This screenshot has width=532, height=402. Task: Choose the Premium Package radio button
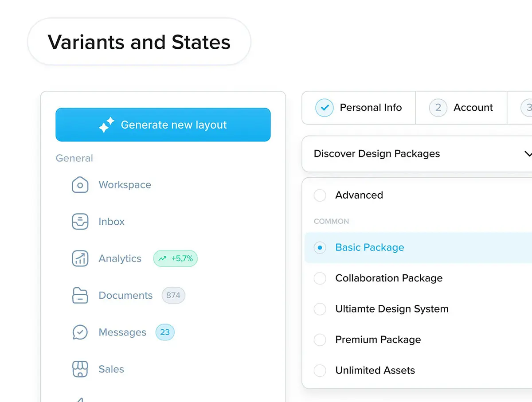(x=320, y=340)
